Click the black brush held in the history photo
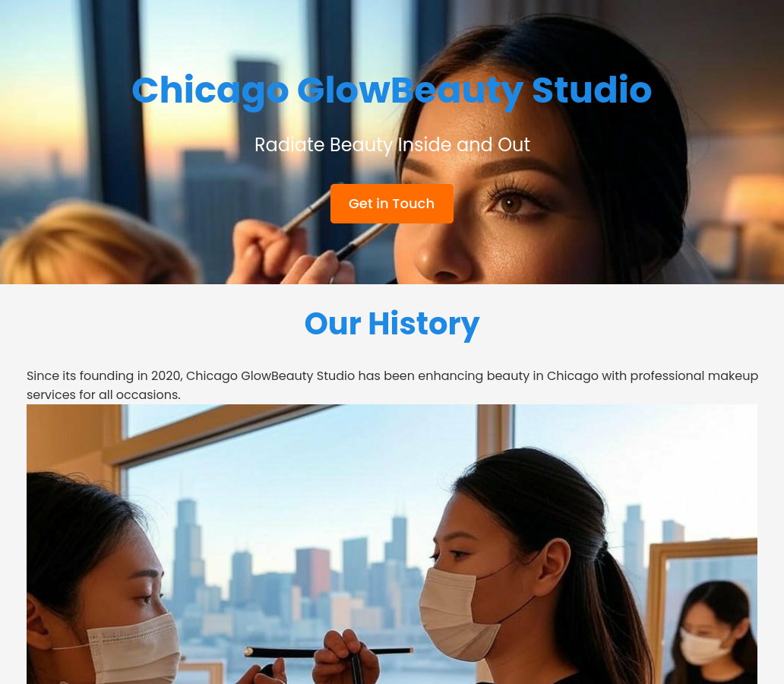784x684 pixels. click(328, 651)
